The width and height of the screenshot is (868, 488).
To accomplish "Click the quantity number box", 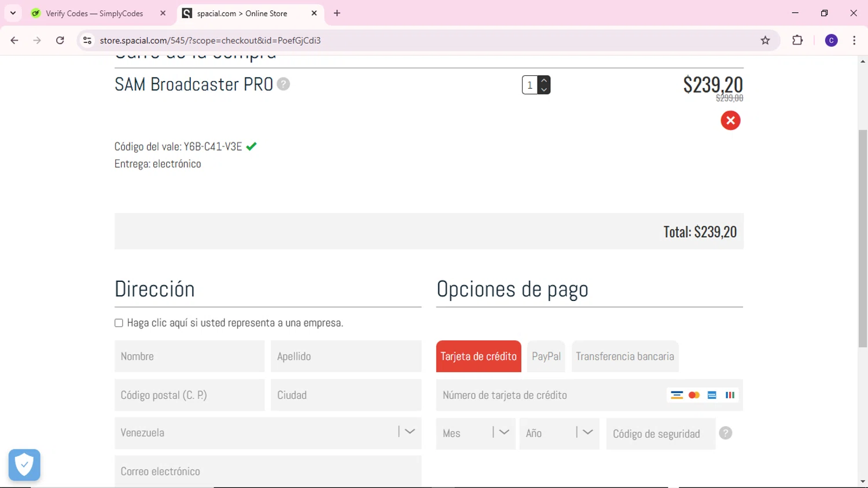I will pyautogui.click(x=530, y=85).
